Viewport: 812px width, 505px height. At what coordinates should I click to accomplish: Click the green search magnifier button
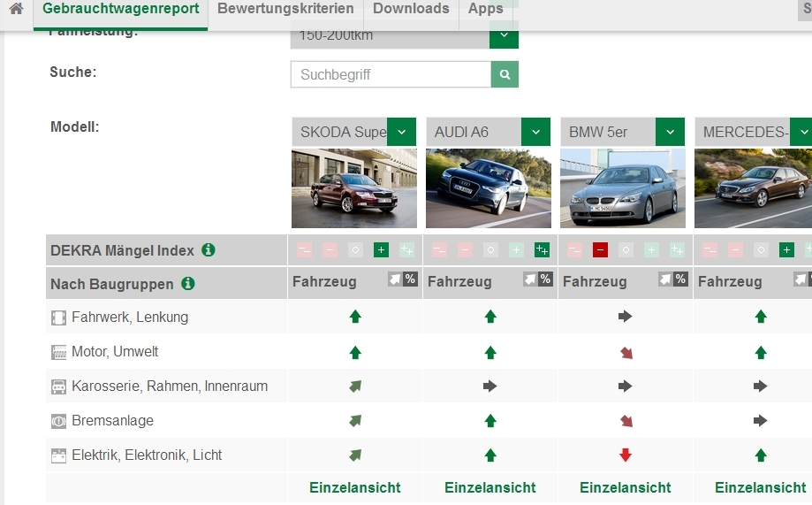[505, 74]
